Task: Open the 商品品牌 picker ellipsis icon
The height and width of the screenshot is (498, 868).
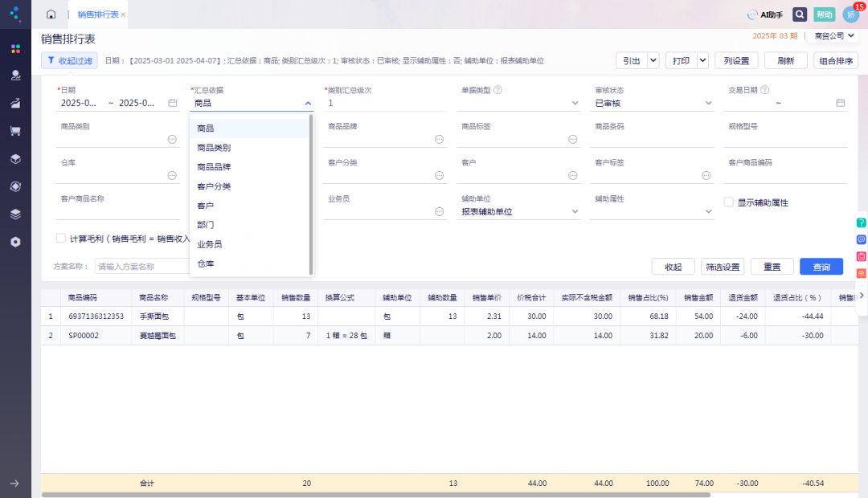Action: coord(440,140)
